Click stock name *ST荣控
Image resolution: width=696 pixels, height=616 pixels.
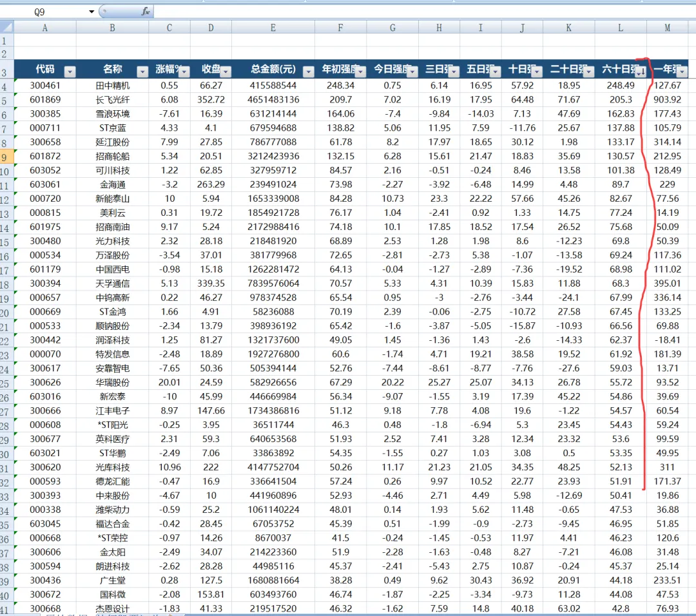tap(112, 538)
